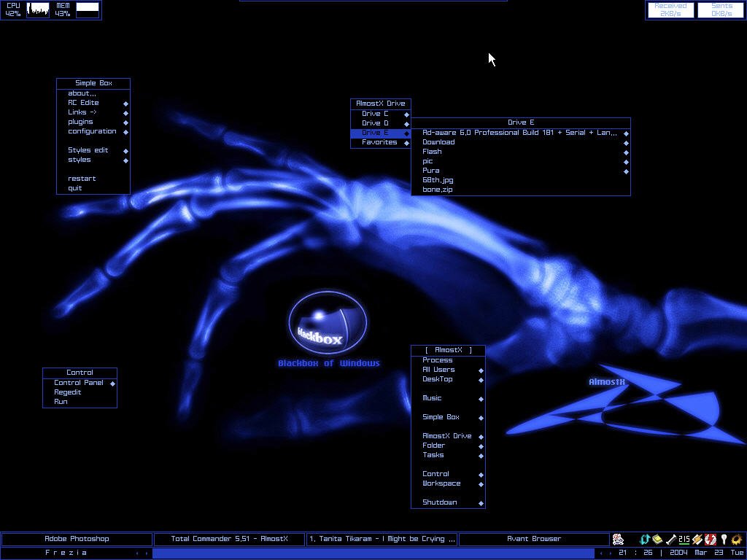Image resolution: width=747 pixels, height=560 pixels.
Task: Click the 215 counter tray icon
Action: coord(684,539)
